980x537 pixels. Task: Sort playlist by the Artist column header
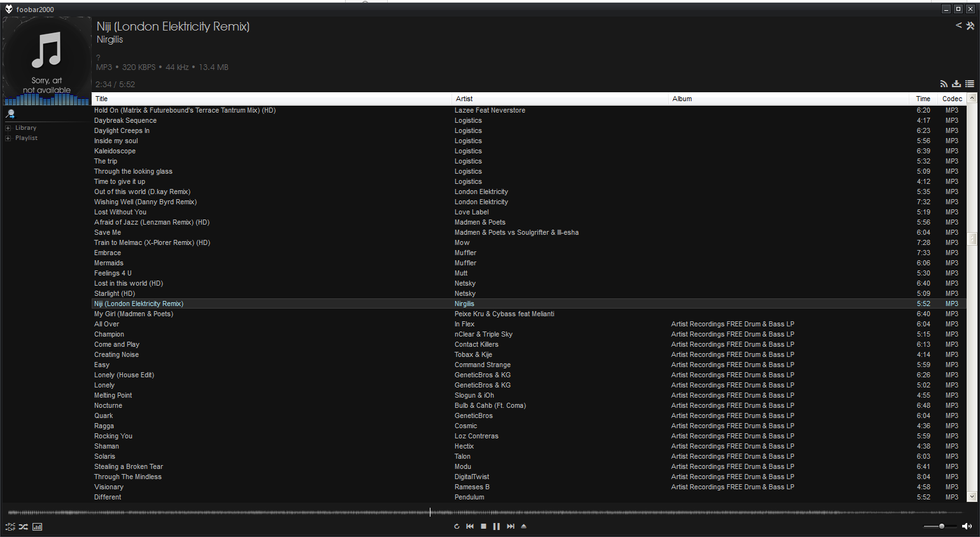(560, 99)
